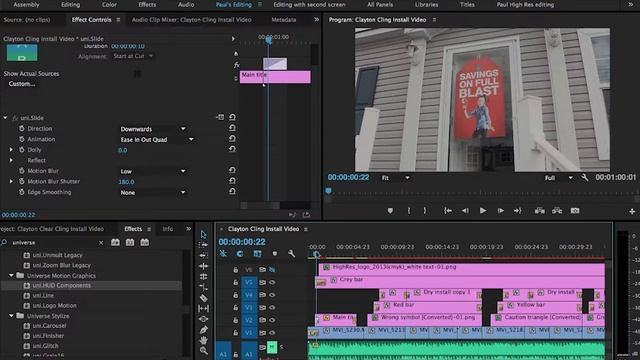Reset the Direction parameter
This screenshot has width=640, height=360.
232,128
